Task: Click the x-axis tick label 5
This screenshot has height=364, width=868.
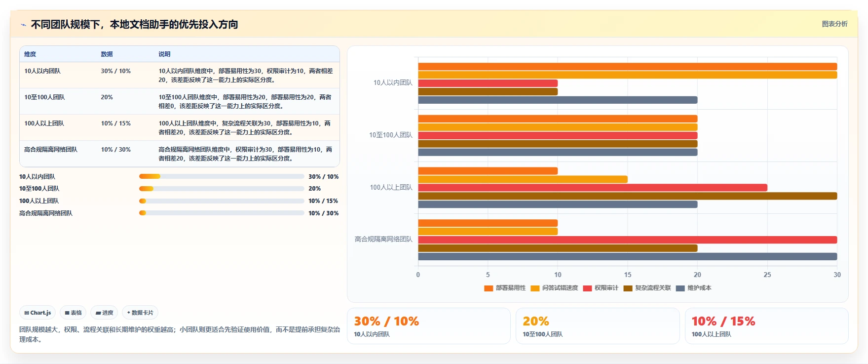Action: (x=488, y=275)
